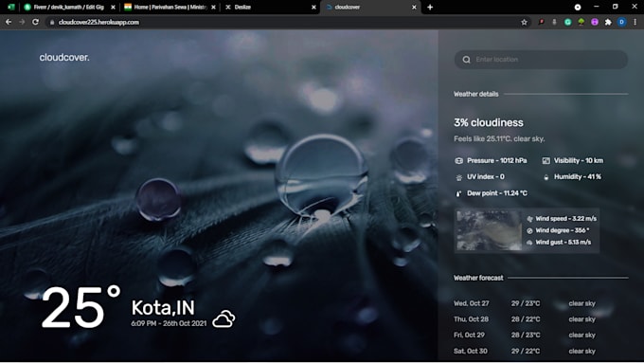Open the Extensions puzzle icon
Image resolution: width=644 pixels, height=363 pixels.
[x=608, y=22]
